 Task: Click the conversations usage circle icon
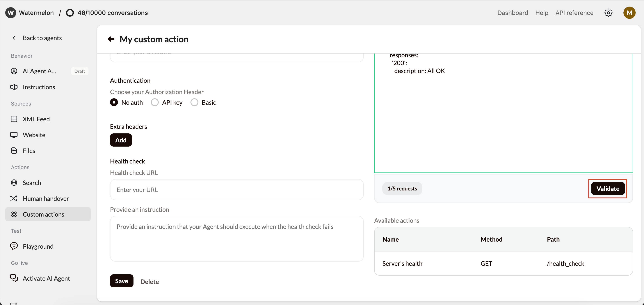[x=70, y=13]
